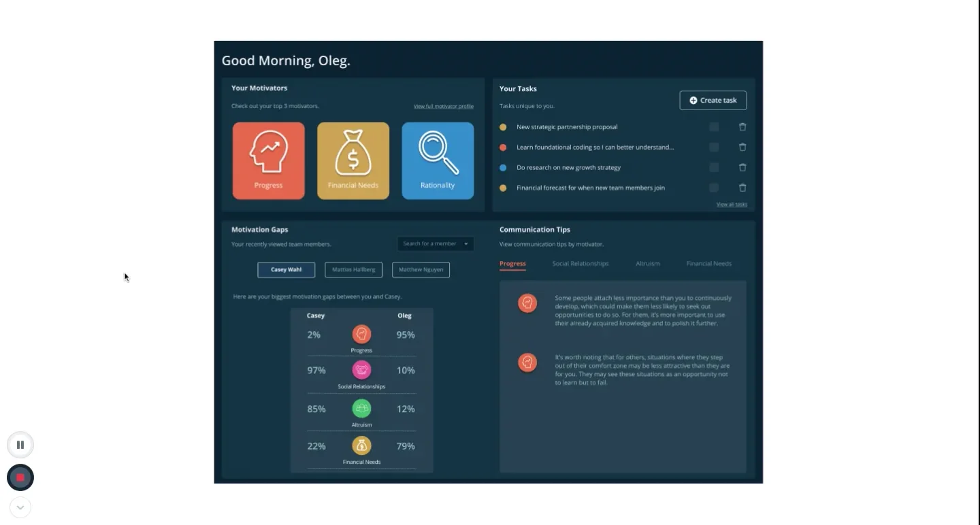Open the Rationality motivator card
The height and width of the screenshot is (525, 980).
coord(438,161)
